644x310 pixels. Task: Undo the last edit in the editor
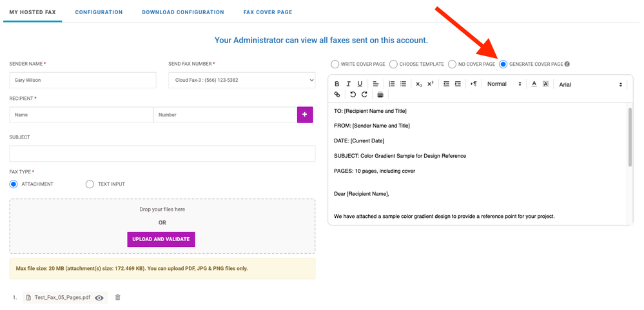click(x=353, y=95)
